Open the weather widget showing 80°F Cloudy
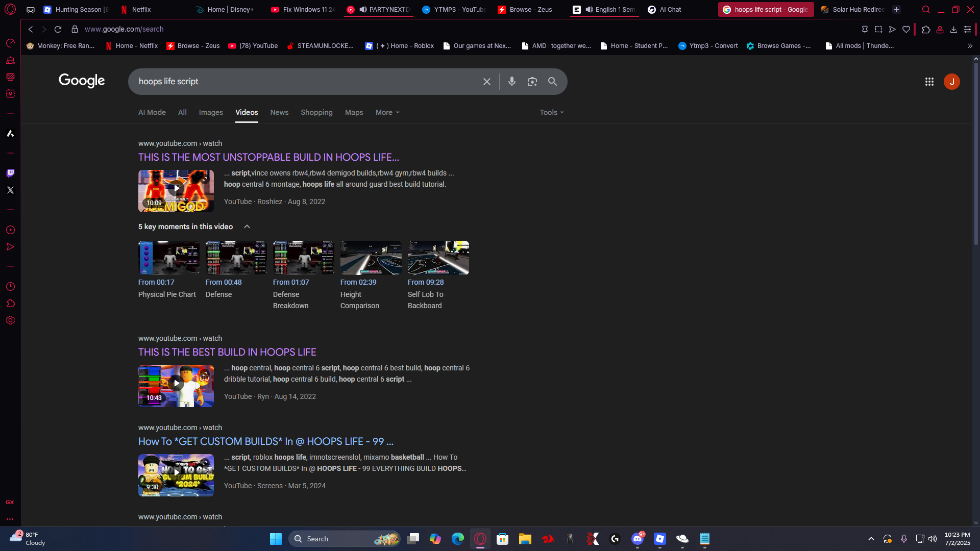 [28, 539]
